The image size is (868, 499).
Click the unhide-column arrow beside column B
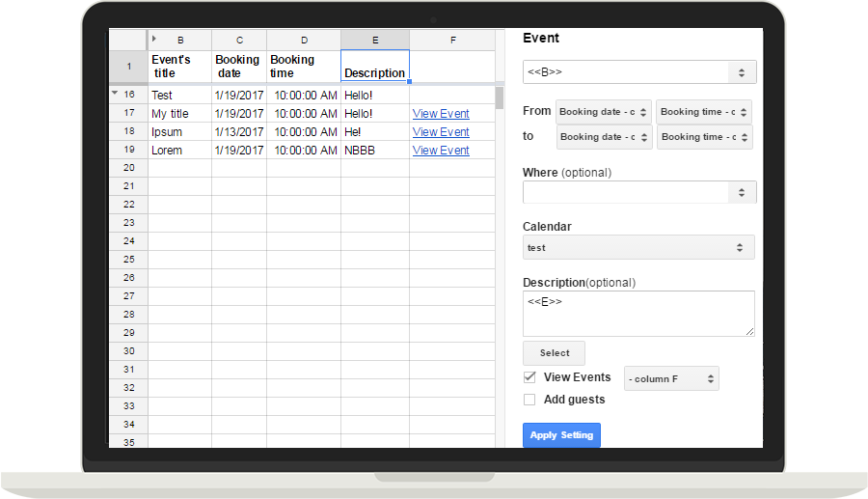click(154, 40)
